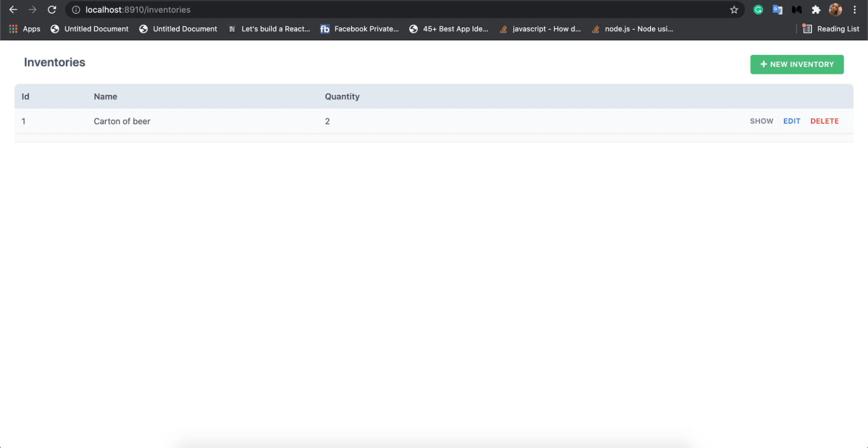View site information icon in address bar
Screen dimensions: 868x448
[76, 10]
